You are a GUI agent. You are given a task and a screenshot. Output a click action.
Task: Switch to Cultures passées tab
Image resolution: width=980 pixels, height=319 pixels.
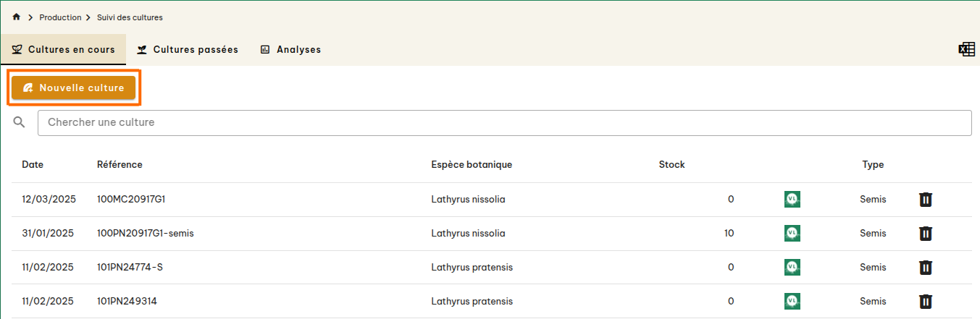[188, 50]
